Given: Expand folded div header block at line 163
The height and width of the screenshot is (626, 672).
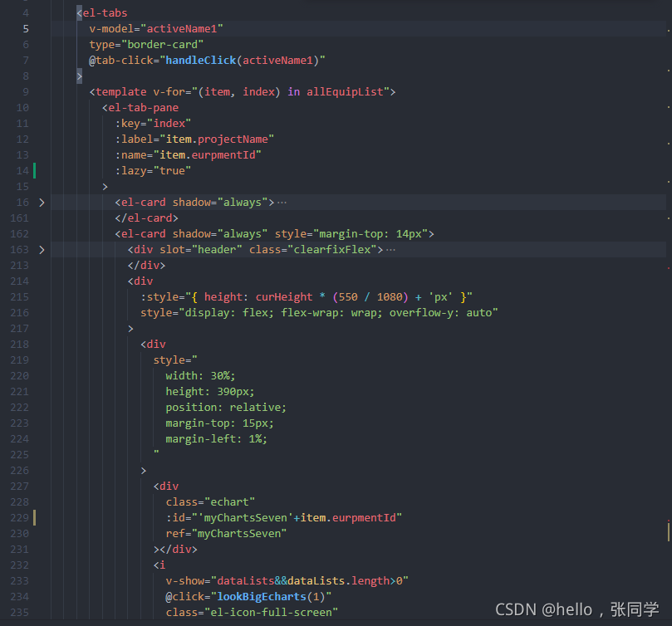Looking at the screenshot, I should (x=42, y=250).
